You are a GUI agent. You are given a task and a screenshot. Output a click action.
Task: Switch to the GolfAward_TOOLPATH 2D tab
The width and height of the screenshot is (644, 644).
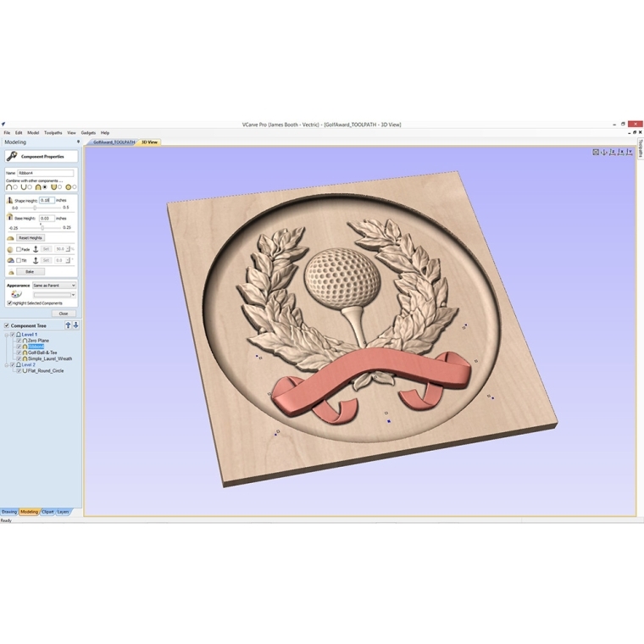(114, 142)
